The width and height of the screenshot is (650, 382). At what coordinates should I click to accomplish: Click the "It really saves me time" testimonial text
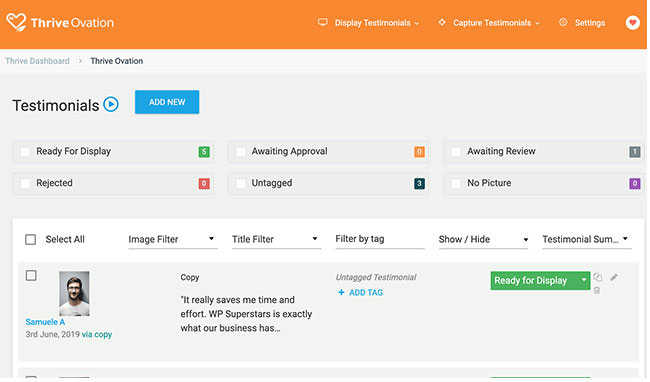(x=246, y=314)
